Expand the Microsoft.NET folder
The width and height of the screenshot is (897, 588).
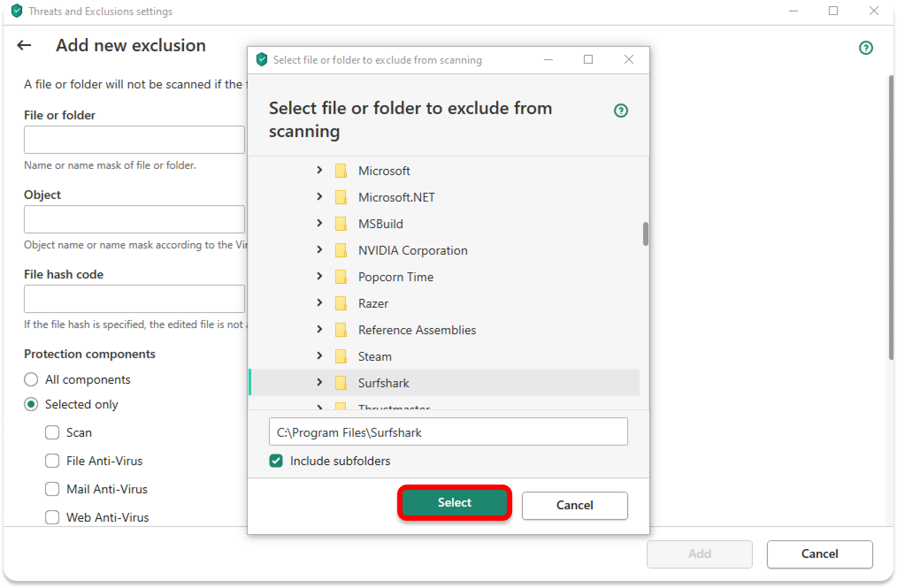click(319, 196)
